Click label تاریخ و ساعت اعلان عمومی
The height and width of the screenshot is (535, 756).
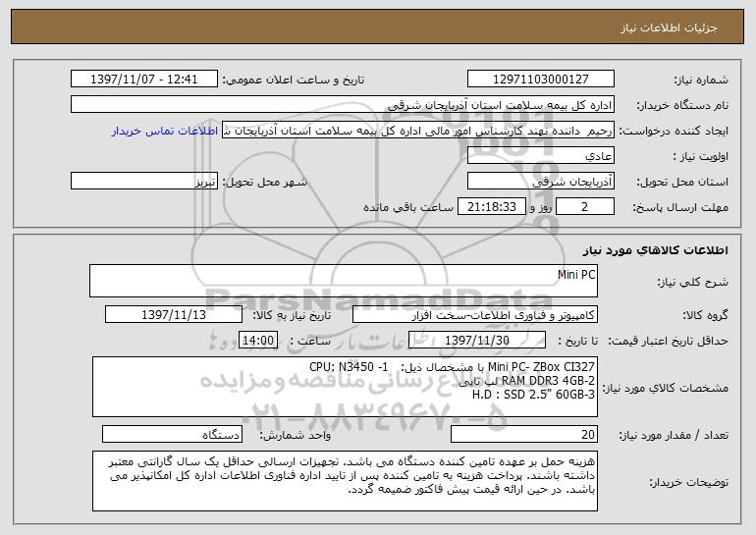(294, 80)
